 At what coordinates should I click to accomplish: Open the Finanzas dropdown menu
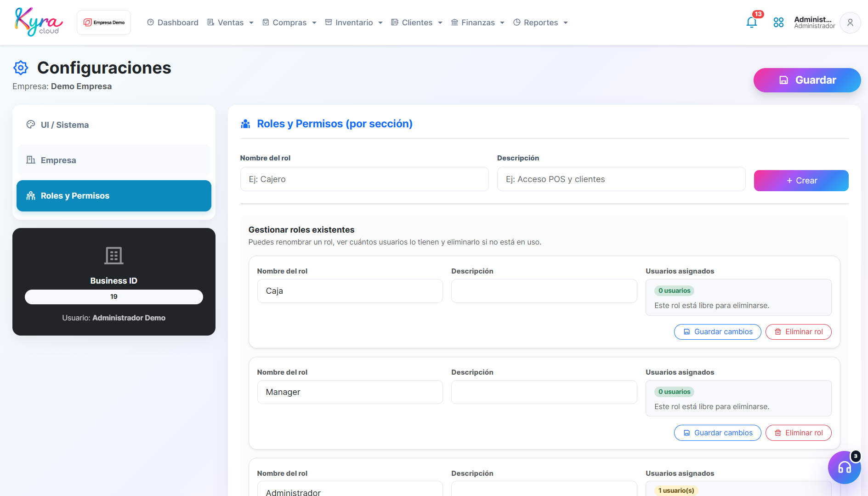[x=478, y=23]
